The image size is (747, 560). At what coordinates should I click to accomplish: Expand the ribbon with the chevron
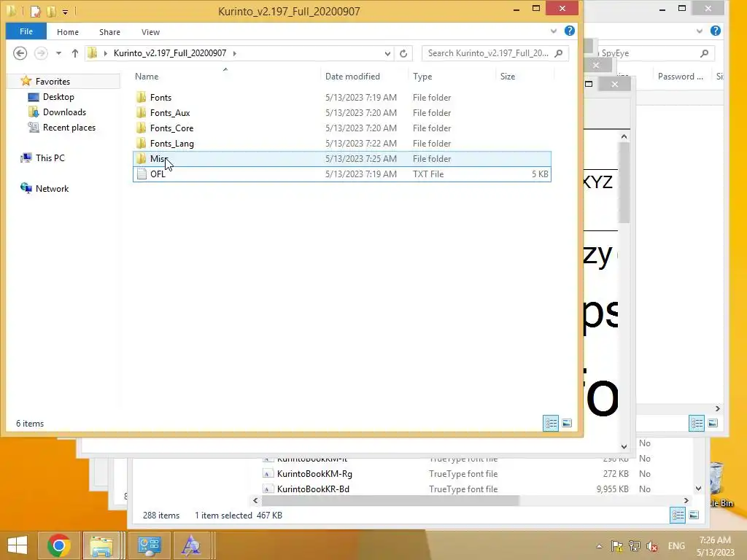click(554, 31)
